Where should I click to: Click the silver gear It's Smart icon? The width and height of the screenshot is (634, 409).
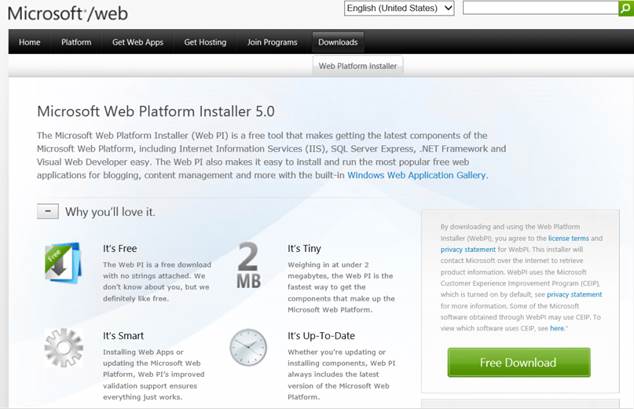(x=63, y=348)
